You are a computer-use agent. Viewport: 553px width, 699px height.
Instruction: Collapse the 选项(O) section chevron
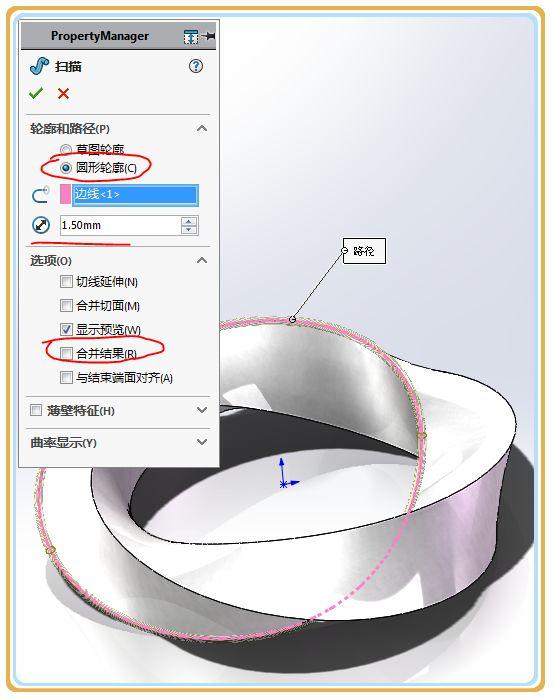(202, 260)
